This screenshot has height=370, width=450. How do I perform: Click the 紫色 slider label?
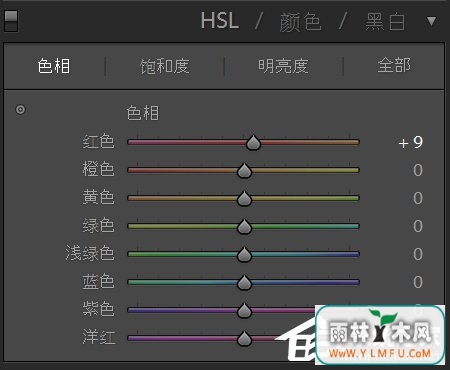pos(98,309)
